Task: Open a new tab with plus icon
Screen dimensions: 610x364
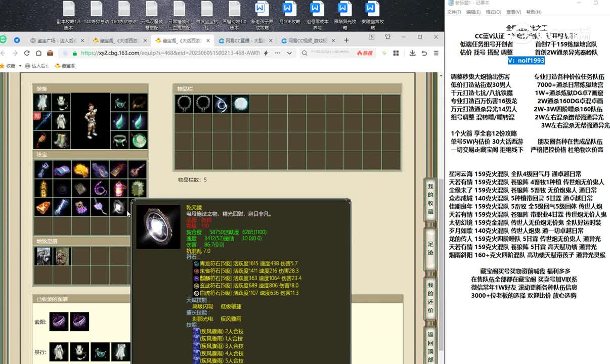Action: (x=346, y=40)
